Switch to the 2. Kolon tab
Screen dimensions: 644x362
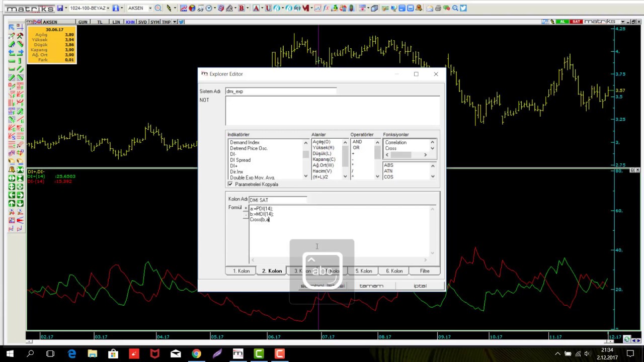tap(272, 271)
